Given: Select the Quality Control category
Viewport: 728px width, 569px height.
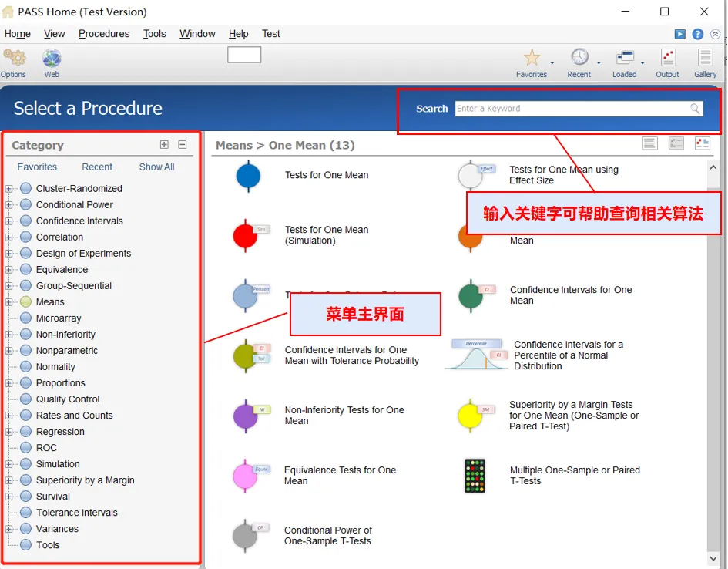Looking at the screenshot, I should click(x=68, y=399).
